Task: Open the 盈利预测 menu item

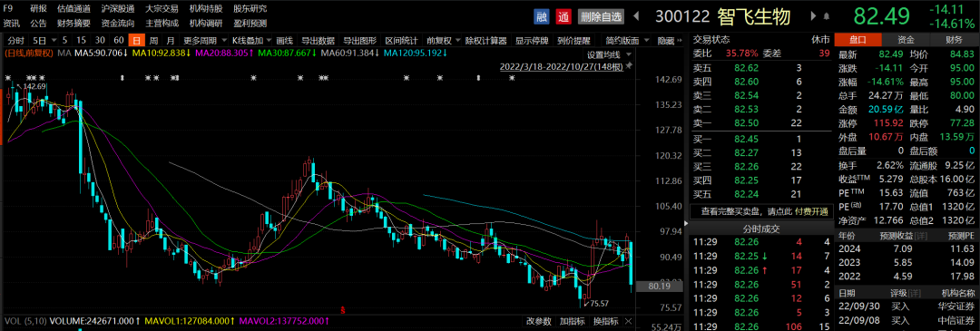Action: click(250, 23)
